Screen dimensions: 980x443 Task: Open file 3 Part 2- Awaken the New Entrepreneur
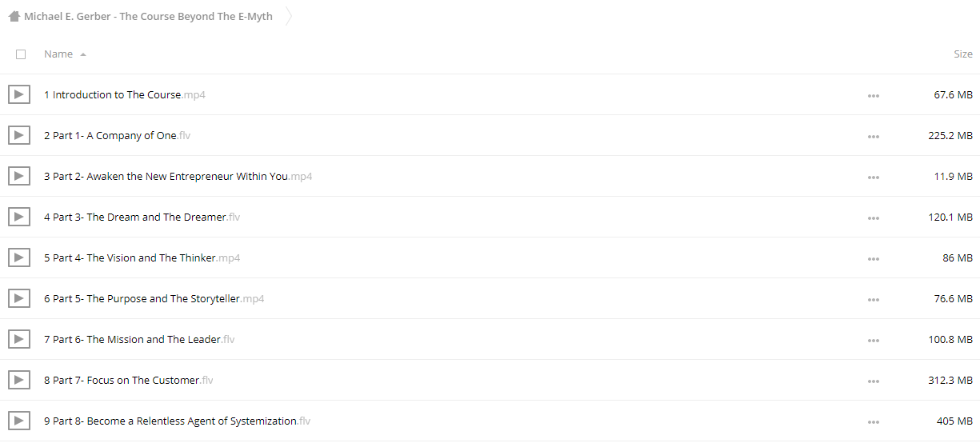pyautogui.click(x=178, y=176)
